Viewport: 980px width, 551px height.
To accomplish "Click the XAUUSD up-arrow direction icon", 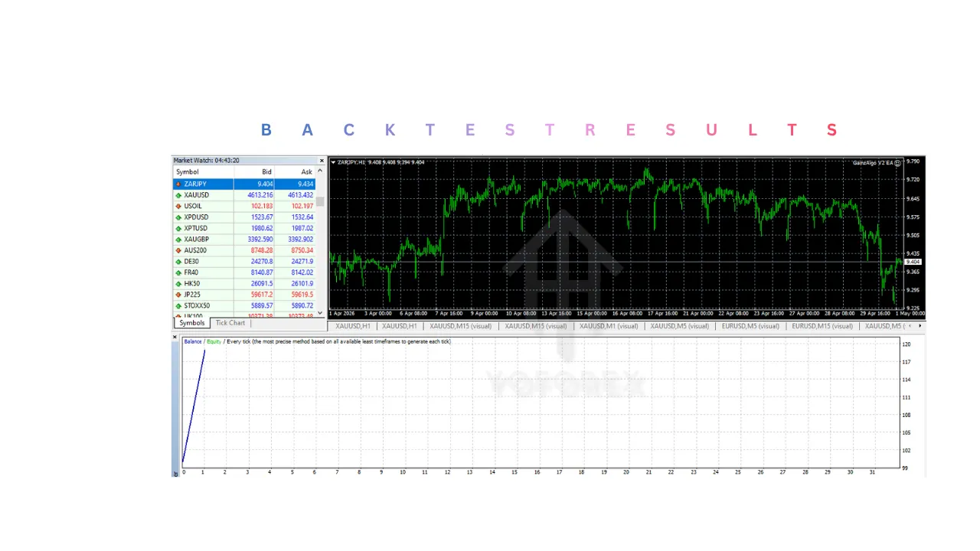I will pos(178,195).
